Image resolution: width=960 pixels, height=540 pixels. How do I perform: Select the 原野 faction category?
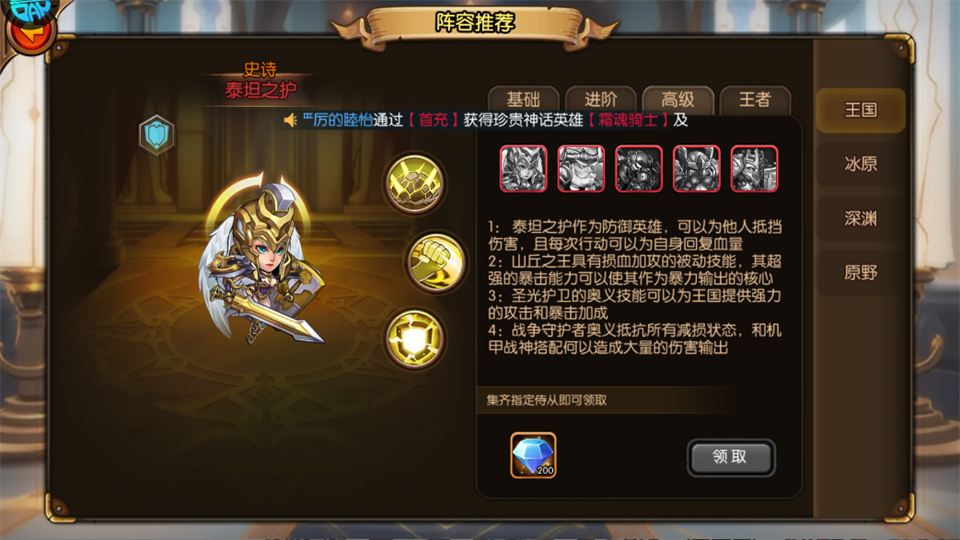click(860, 272)
